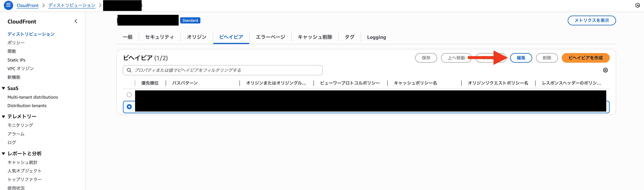Collapse the レポートと分析 section
Viewport: 644px width, 190px height.
tap(3, 154)
